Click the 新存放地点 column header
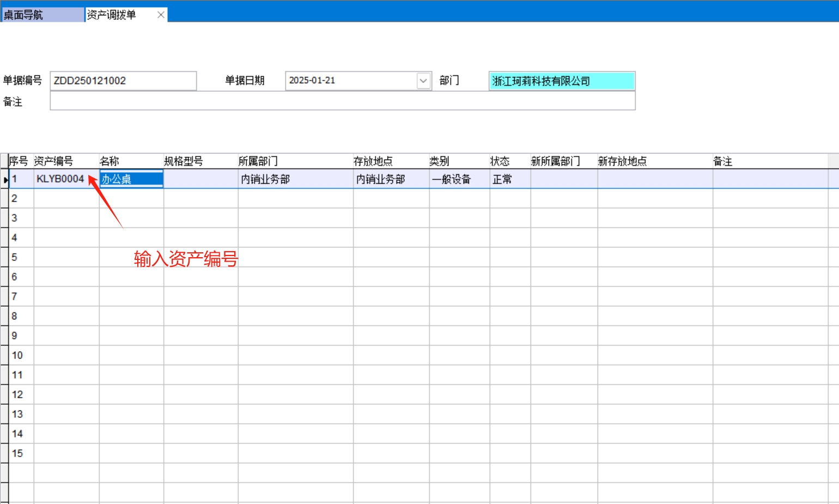Viewport: 839px width, 504px height. (x=622, y=161)
